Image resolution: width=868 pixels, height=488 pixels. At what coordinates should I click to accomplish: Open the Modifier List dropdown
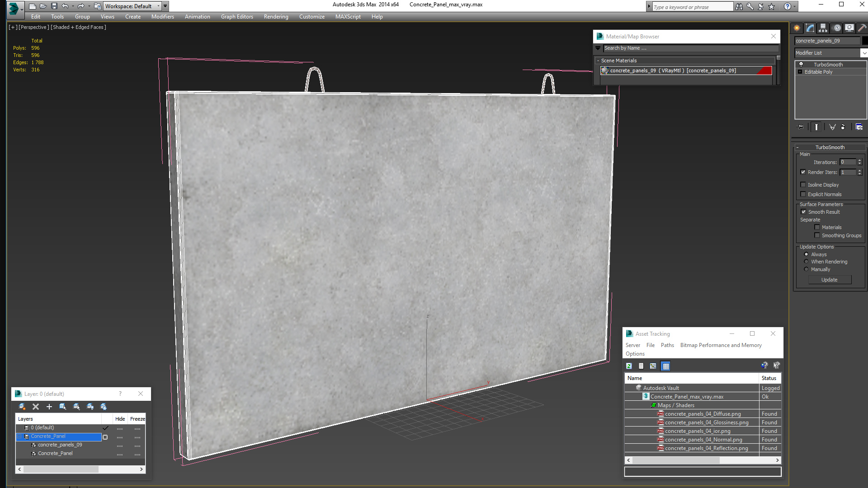[864, 53]
